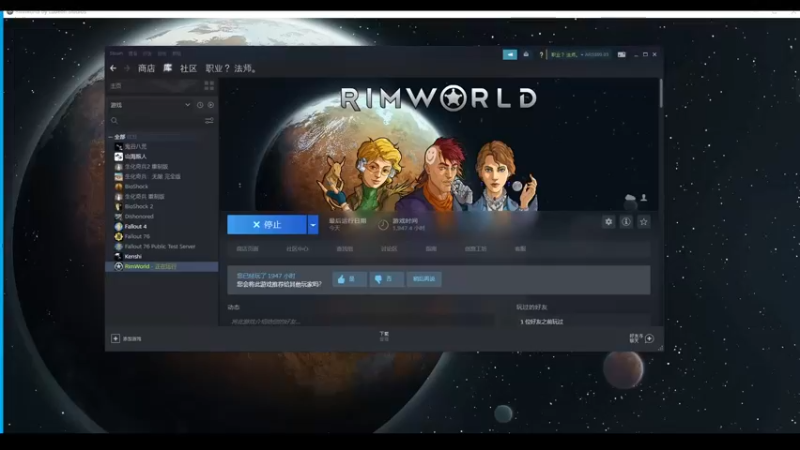Open the notifications bell icon
Viewport: 800px width, 450px height.
point(526,55)
